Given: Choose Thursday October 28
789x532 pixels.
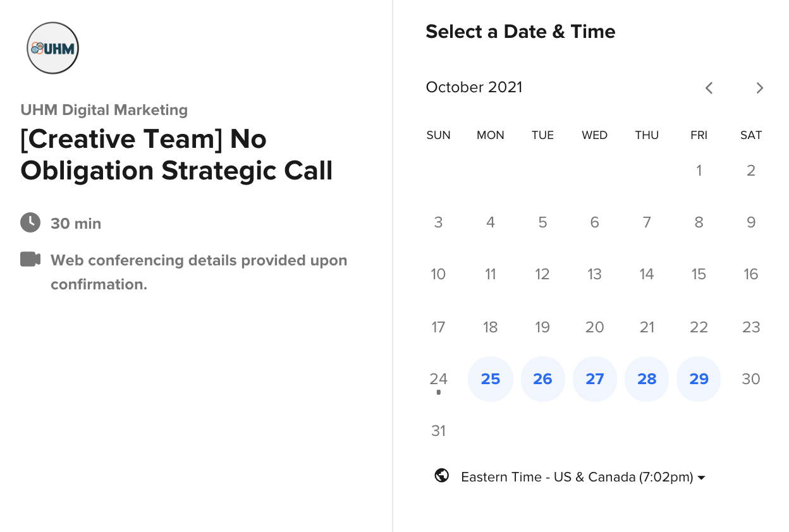Looking at the screenshot, I should tap(647, 379).
